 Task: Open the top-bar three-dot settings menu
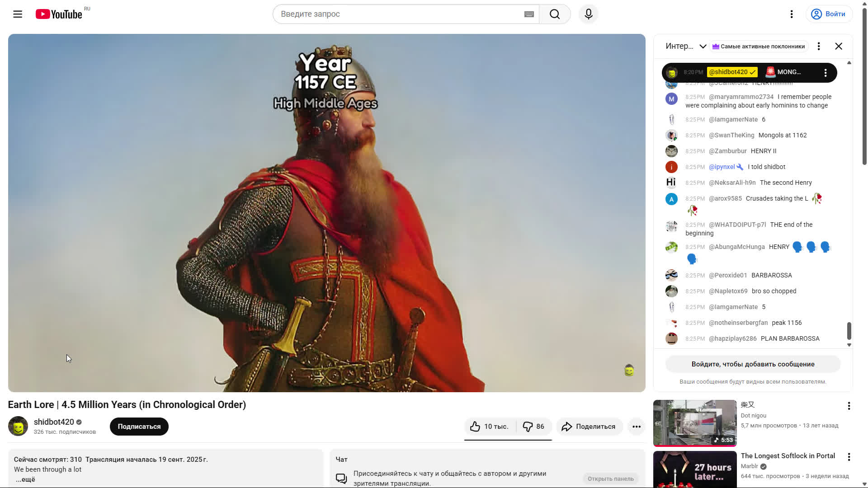pyautogui.click(x=792, y=14)
